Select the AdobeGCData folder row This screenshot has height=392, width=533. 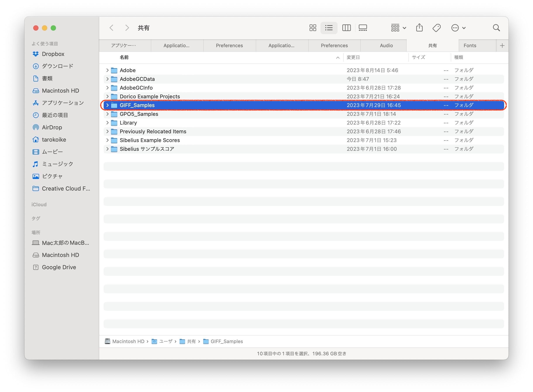(304, 79)
